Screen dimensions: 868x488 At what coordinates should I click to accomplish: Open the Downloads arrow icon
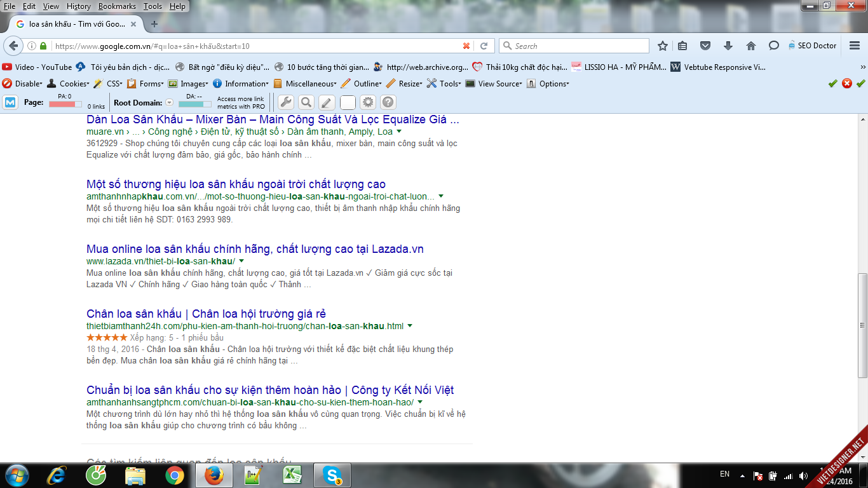coord(728,46)
